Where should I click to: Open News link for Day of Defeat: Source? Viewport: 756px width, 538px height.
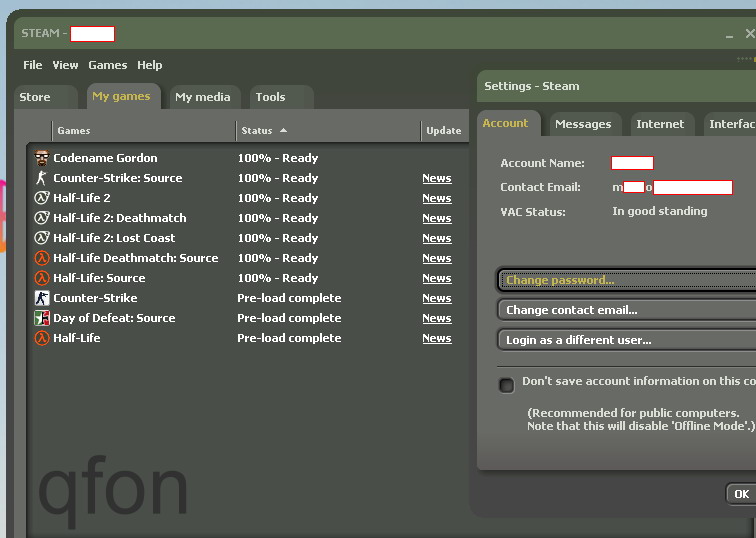pos(437,318)
